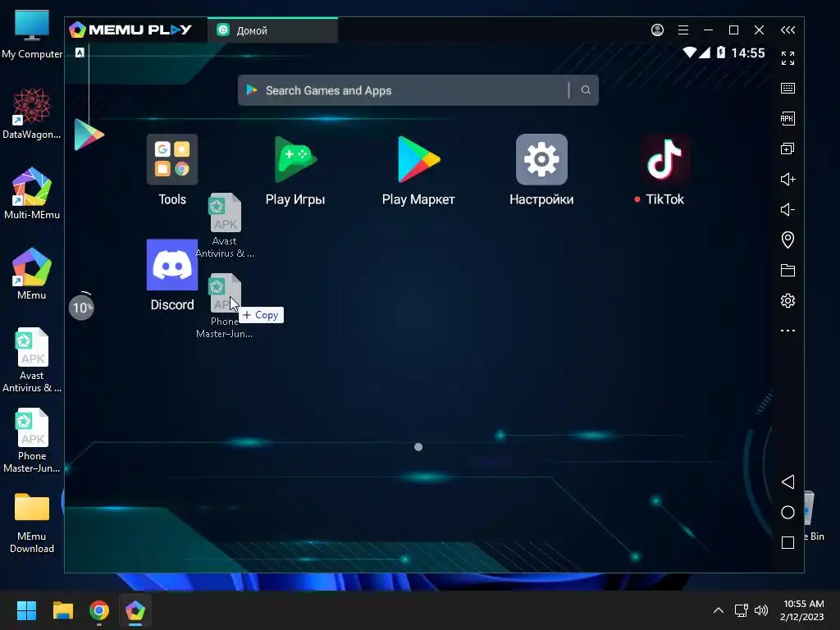
Task: Click the home screen page indicator dot
Action: point(418,447)
